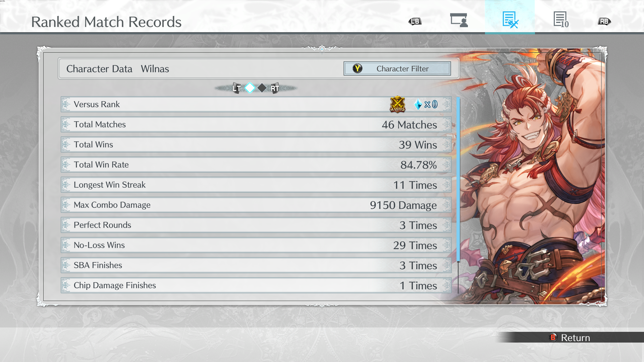This screenshot has height=362, width=644.
Task: Select the Chip Damage Finishes row
Action: click(x=256, y=285)
